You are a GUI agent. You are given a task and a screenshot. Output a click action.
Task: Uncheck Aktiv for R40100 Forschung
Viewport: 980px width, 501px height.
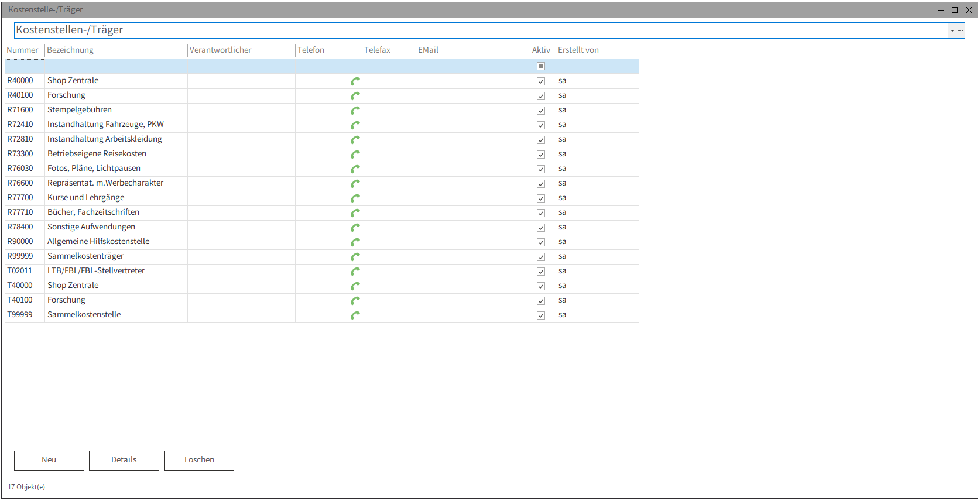click(x=541, y=96)
